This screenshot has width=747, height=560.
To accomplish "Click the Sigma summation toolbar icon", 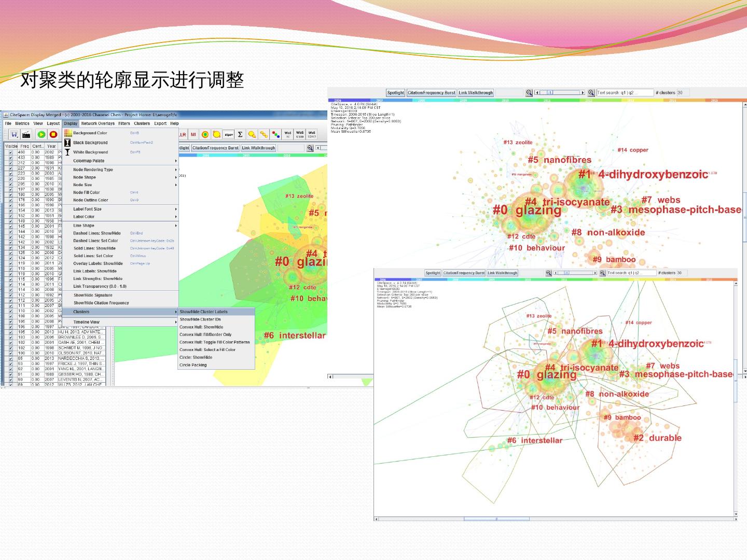I will click(x=240, y=134).
